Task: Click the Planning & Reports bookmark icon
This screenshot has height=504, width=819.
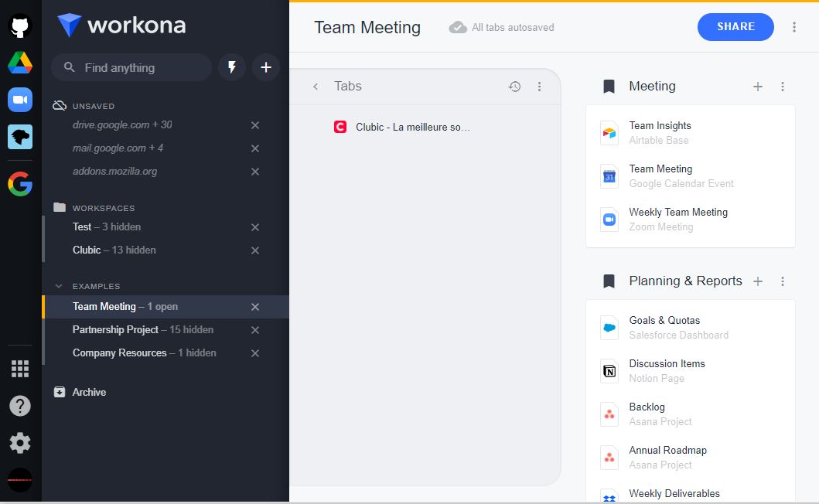Action: 609,281
